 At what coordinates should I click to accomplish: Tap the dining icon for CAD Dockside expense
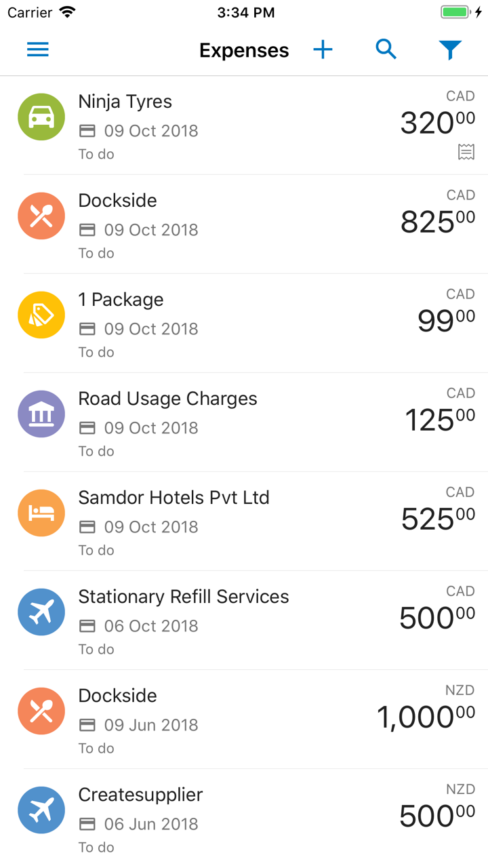coord(41,216)
